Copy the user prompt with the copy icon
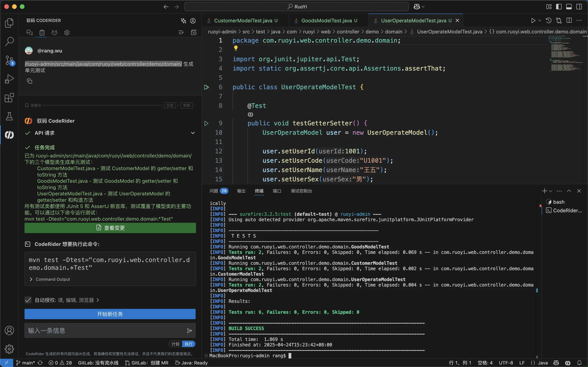Viewport: 588px width, 367px height. pyautogui.click(x=29, y=81)
